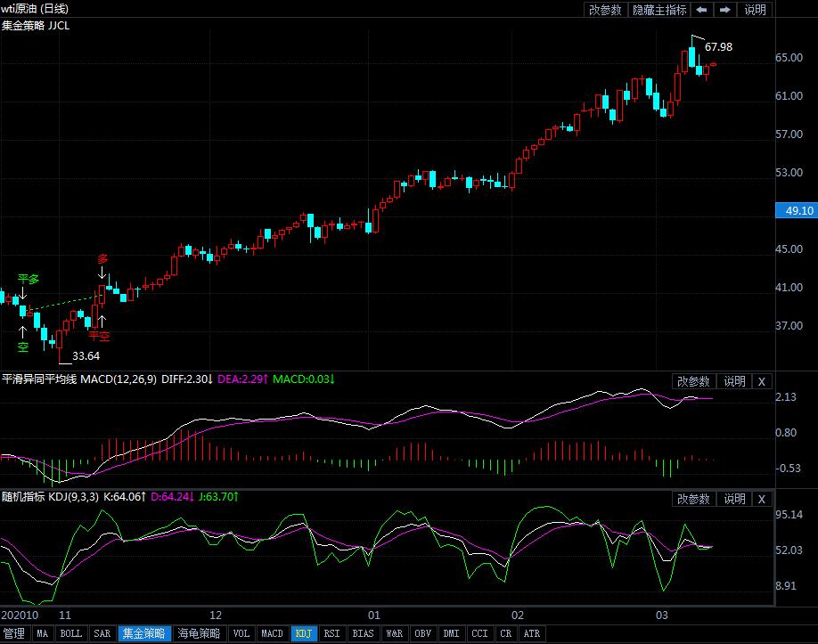
Task: Switch to the RSI indicator tab
Action: [x=331, y=634]
